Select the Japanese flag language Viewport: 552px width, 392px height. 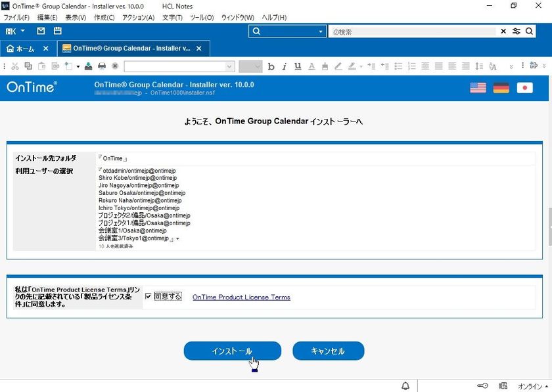pyautogui.click(x=524, y=87)
